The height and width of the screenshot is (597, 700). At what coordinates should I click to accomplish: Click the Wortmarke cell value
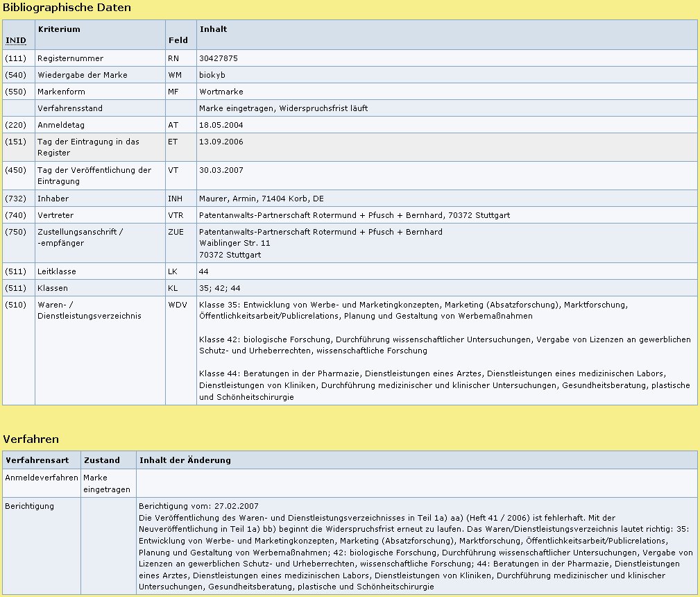click(x=221, y=92)
